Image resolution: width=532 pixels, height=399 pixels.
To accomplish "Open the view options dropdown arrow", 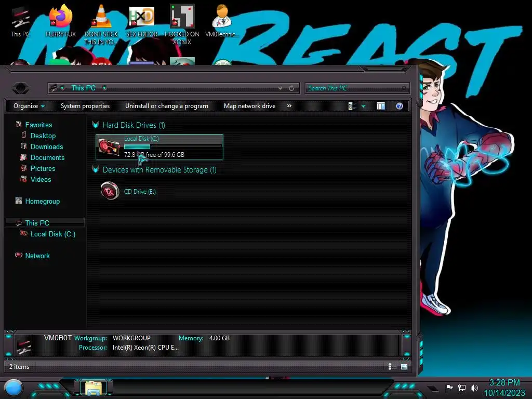I will point(363,106).
